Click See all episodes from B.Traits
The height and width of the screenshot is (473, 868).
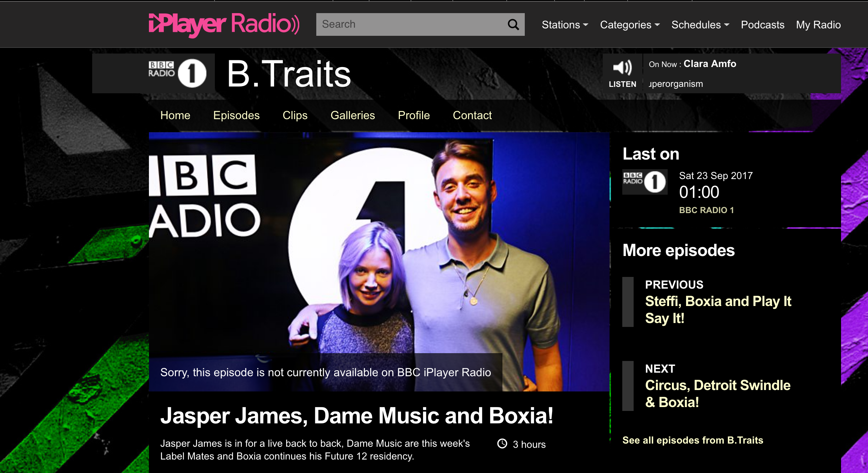(692, 440)
